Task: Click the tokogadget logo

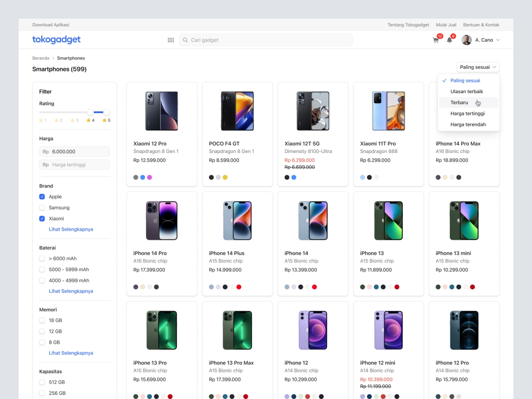Action: [x=56, y=39]
